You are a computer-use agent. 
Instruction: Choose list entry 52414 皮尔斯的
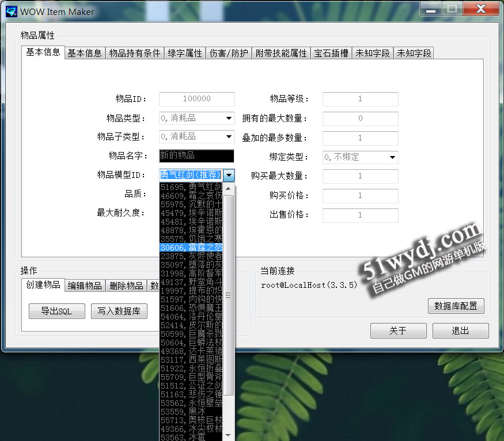pos(191,326)
